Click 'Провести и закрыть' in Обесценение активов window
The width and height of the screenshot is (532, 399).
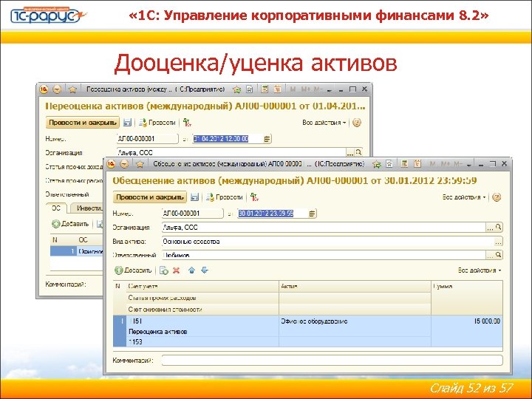[149, 197]
